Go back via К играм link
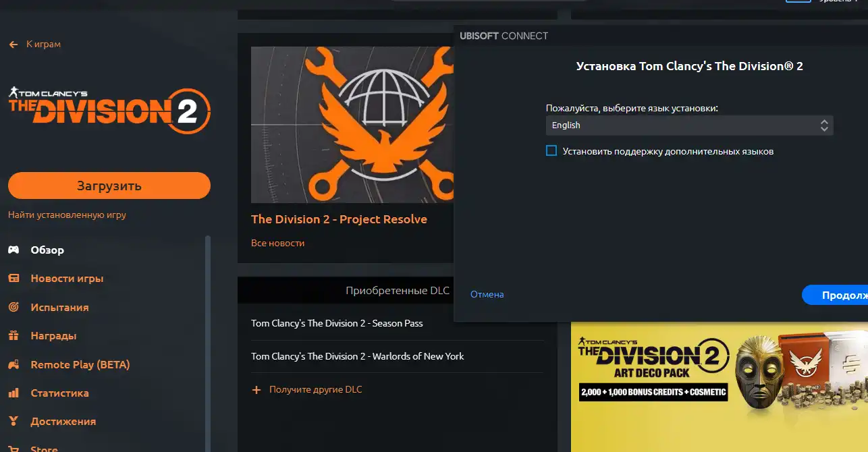Viewport: 868px width, 452px height. coord(43,44)
